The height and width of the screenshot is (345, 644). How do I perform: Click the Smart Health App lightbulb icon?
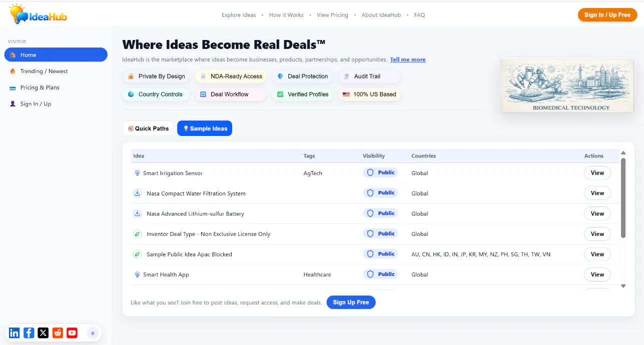coord(137,274)
